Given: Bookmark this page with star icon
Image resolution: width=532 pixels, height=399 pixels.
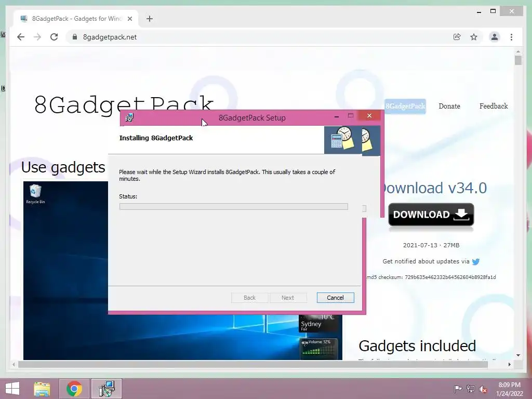Looking at the screenshot, I should click(474, 37).
